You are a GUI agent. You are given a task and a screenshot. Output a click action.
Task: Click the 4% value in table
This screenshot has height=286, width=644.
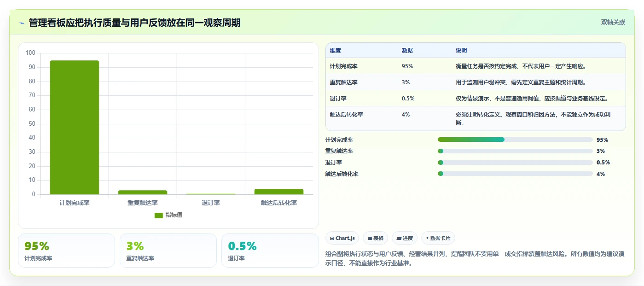406,115
